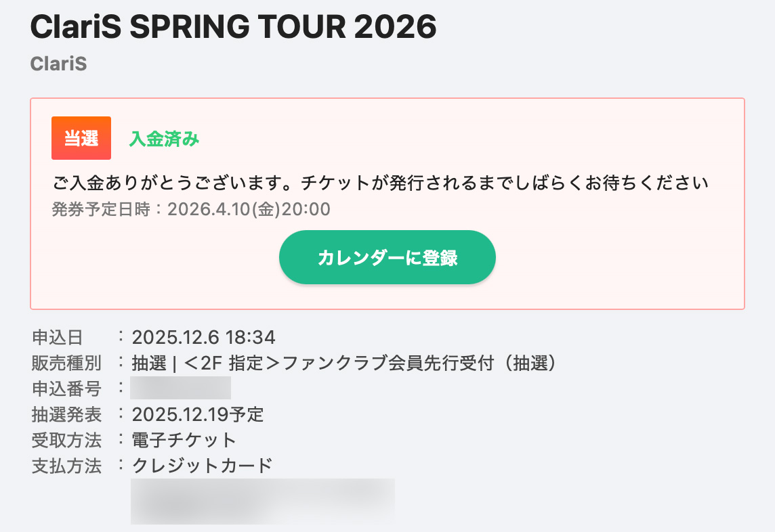775x532 pixels.
Task: Click the 抽選発表 field label
Action: pyautogui.click(x=66, y=414)
